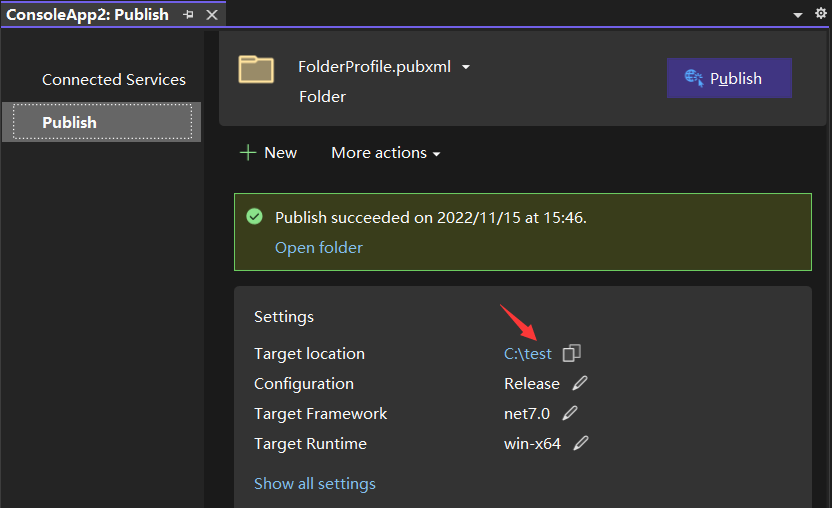
Task: Open the gear settings icon at top right
Action: 821,14
